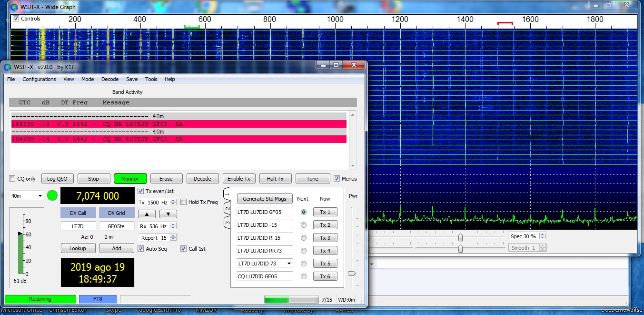Screen dimensions: 644x315
Task: Select the Next radio button for Tx 3
Action: [304, 238]
